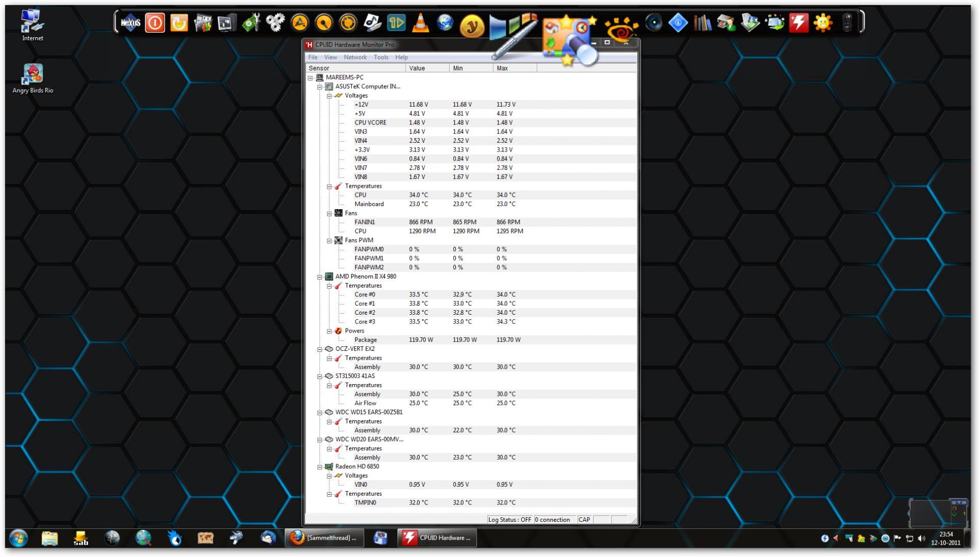
Task: Click the Max column header
Action: 515,68
